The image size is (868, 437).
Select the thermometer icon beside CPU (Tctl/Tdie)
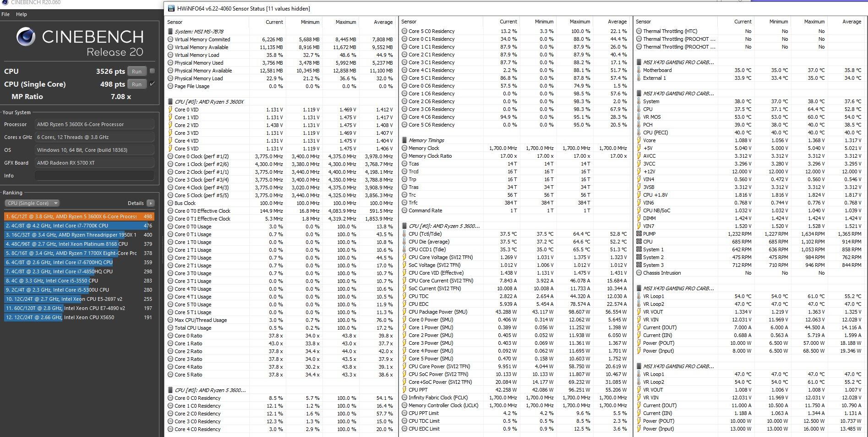pos(404,234)
